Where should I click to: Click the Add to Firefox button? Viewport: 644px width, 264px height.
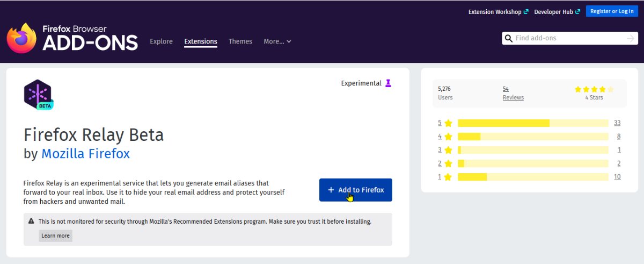(356, 190)
